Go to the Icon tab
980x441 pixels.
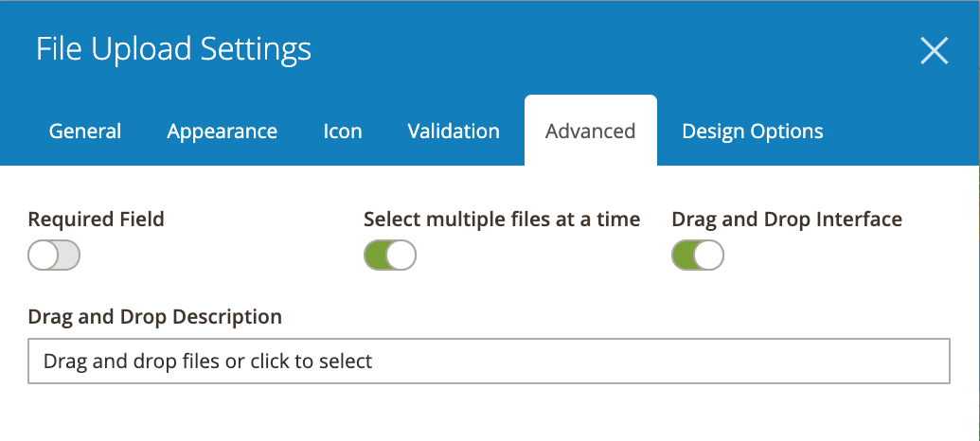[x=343, y=132]
